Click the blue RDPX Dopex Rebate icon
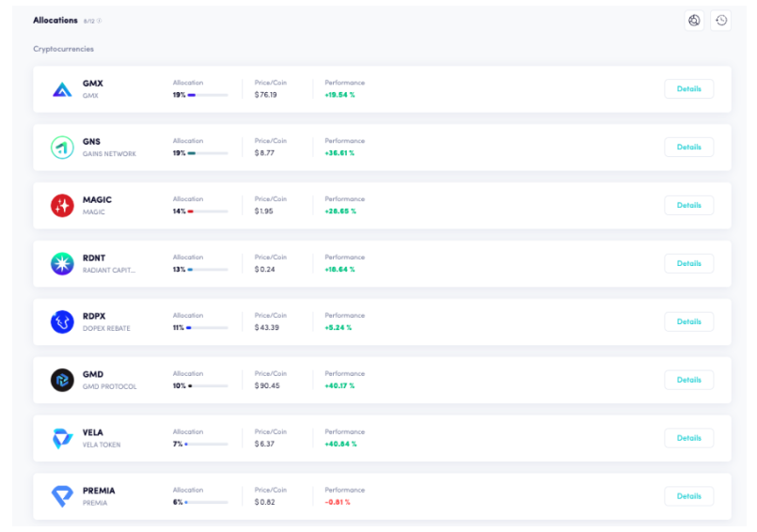 click(x=62, y=322)
